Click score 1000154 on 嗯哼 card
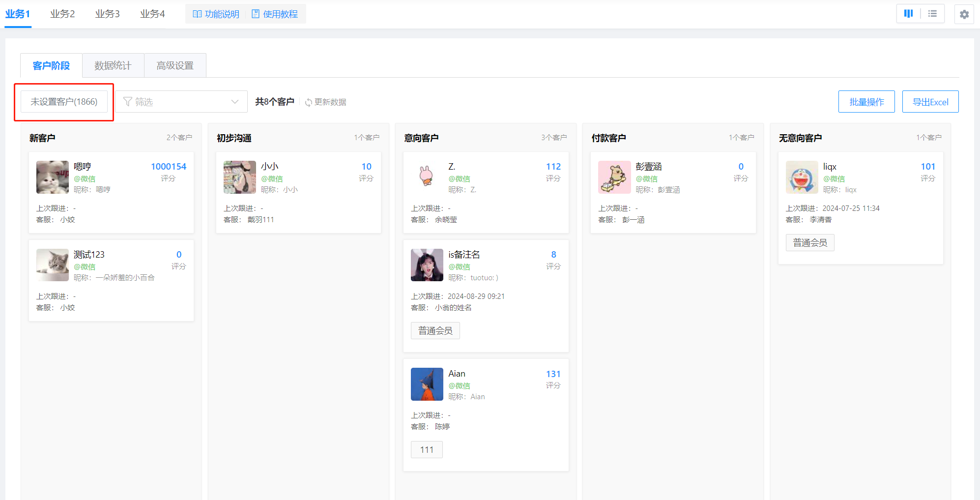980x500 pixels. pyautogui.click(x=169, y=167)
